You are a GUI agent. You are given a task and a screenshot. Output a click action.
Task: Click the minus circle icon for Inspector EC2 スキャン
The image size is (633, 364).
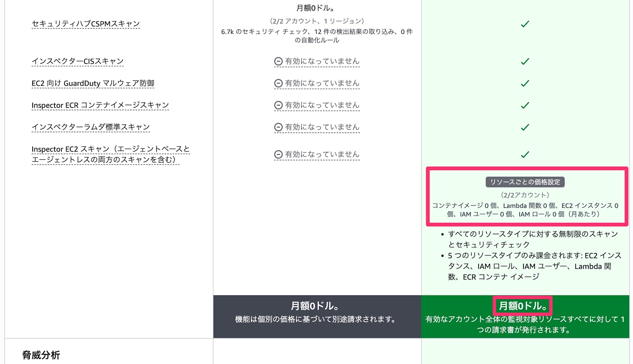[278, 155]
